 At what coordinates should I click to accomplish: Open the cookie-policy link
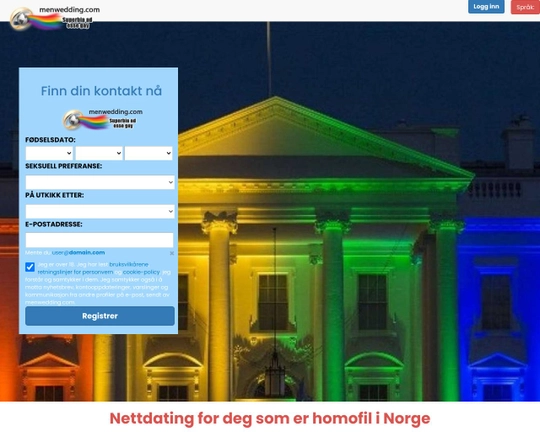tap(141, 272)
